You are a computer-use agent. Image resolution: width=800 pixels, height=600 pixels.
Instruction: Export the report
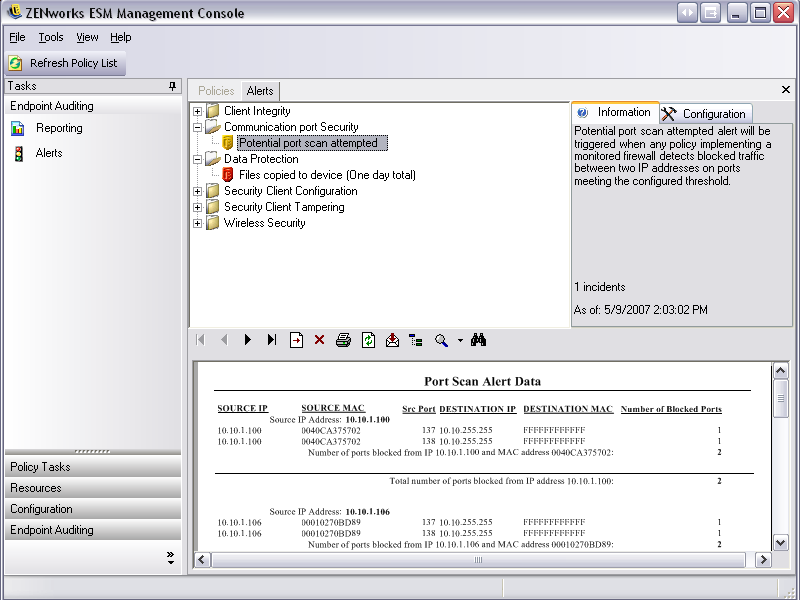click(x=392, y=340)
